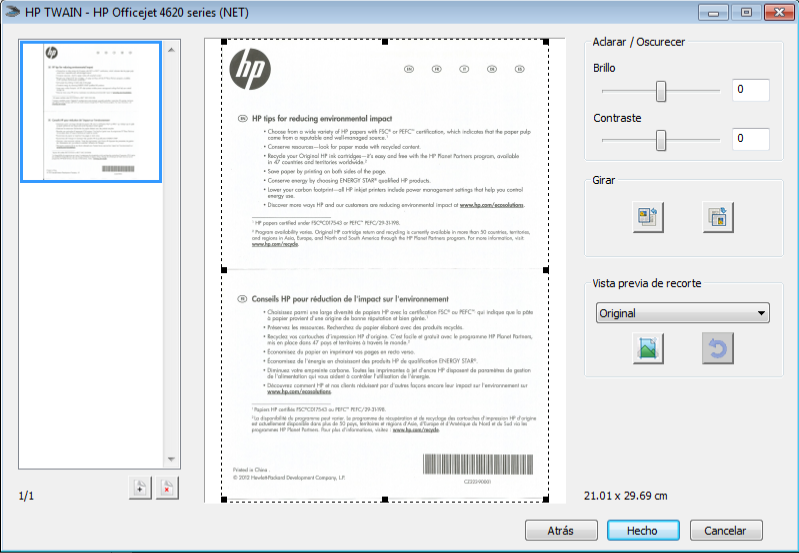Image resolution: width=799 pixels, height=553 pixels.
Task: Click the Cancelar button
Action: pos(726,531)
